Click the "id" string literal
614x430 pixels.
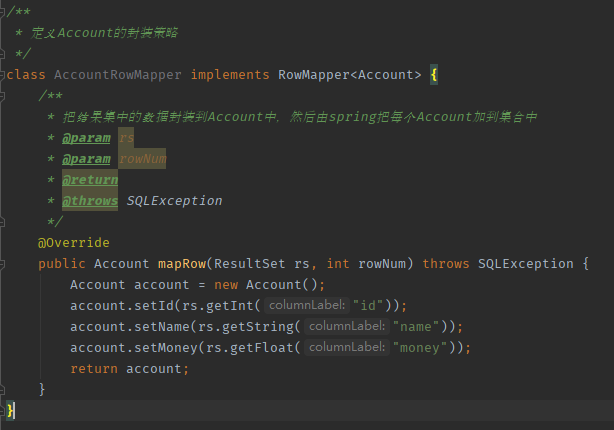pos(368,306)
